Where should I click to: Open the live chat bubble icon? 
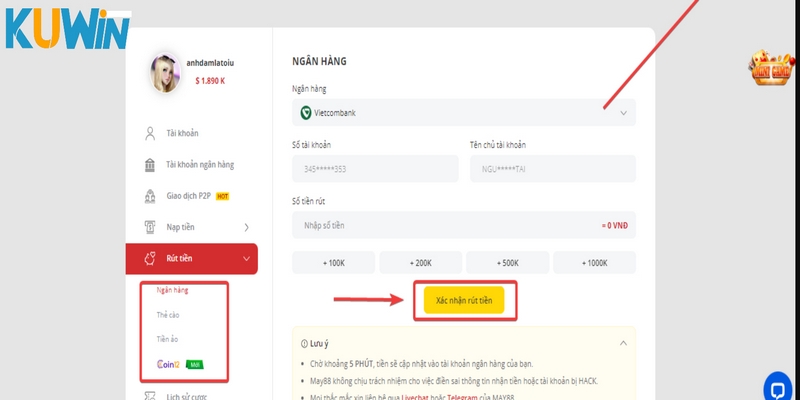click(778, 388)
